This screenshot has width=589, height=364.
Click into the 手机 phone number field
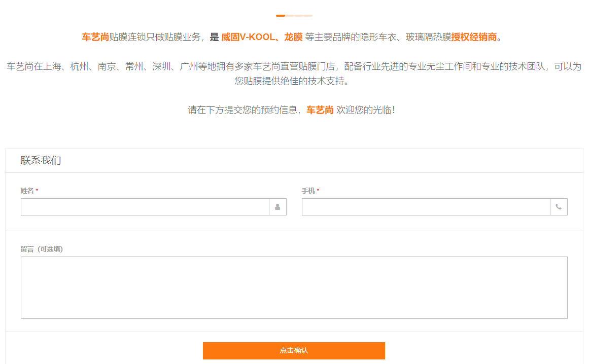pyautogui.click(x=426, y=207)
